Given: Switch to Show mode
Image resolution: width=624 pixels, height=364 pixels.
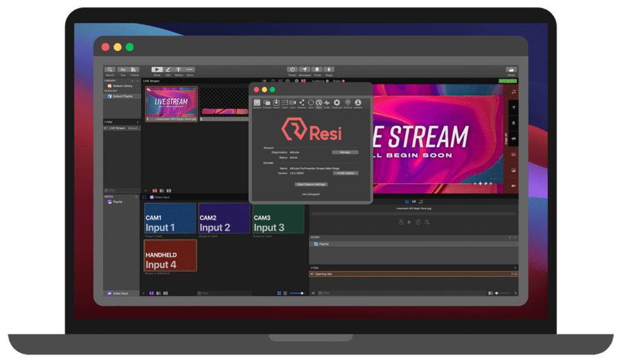Looking at the screenshot, I should [157, 70].
